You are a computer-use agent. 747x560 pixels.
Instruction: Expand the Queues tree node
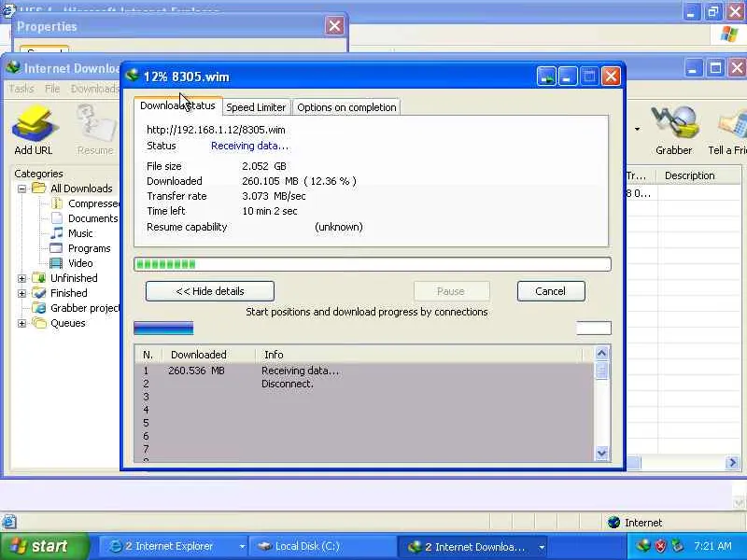(21, 323)
